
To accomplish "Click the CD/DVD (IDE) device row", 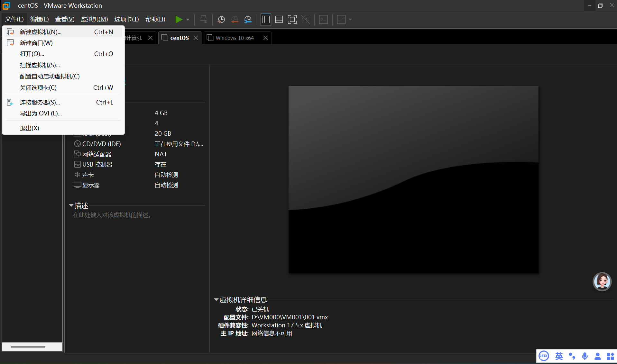I will (x=139, y=144).
